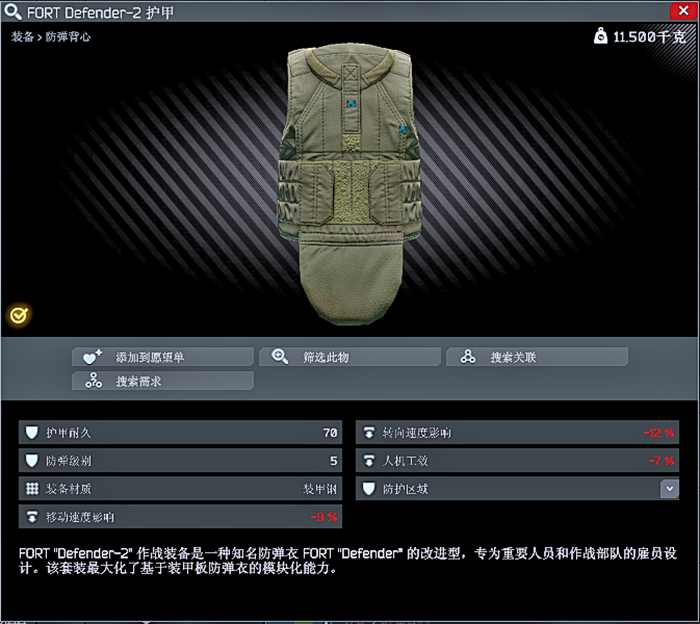This screenshot has width=700, height=624.
Task: Click the nodes icon beside 搜索需求
Action: 94,381
